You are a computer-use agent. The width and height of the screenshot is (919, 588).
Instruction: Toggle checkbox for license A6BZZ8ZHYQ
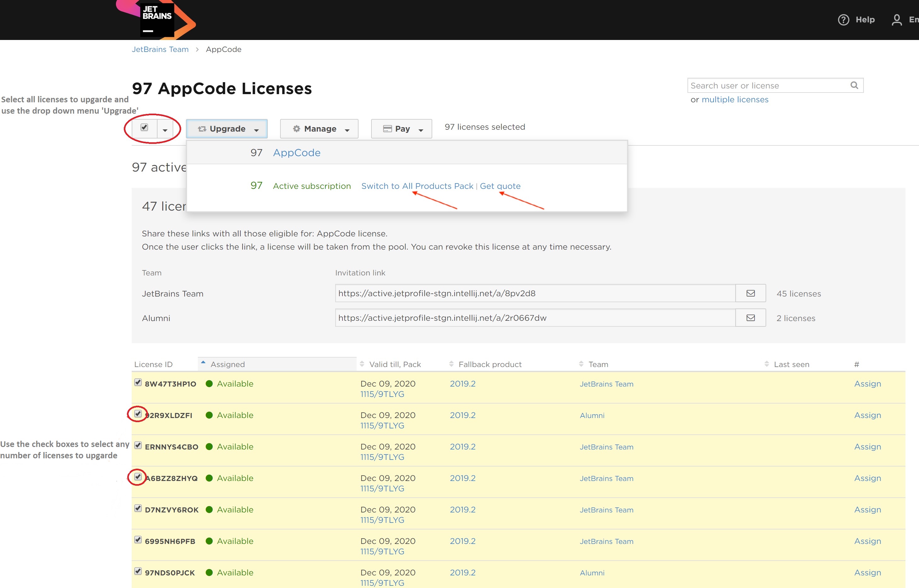coord(138,477)
